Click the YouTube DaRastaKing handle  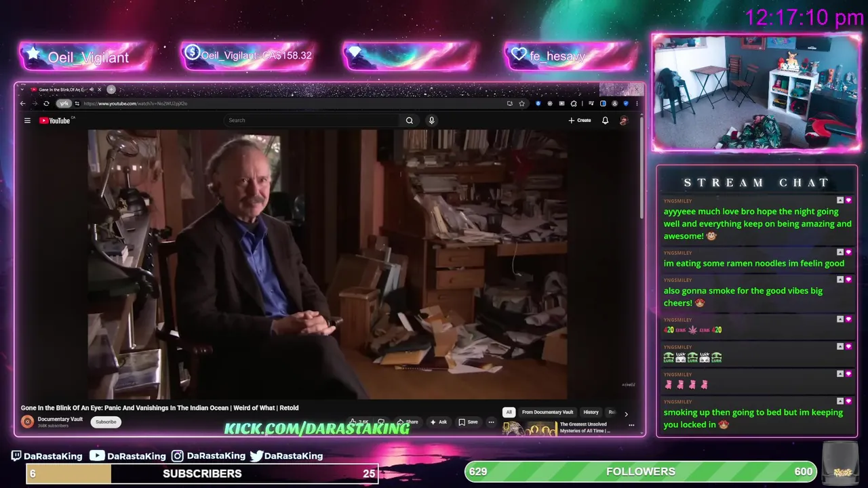pyautogui.click(x=127, y=456)
